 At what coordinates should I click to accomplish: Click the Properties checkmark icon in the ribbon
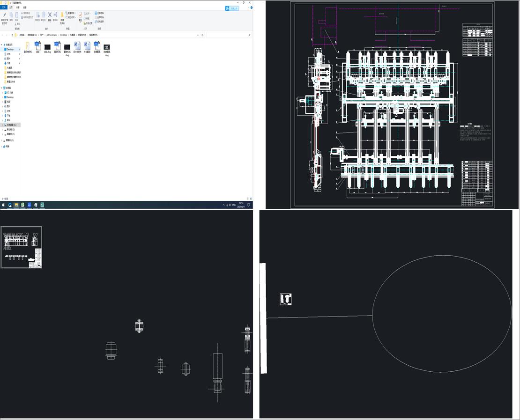(80, 15)
